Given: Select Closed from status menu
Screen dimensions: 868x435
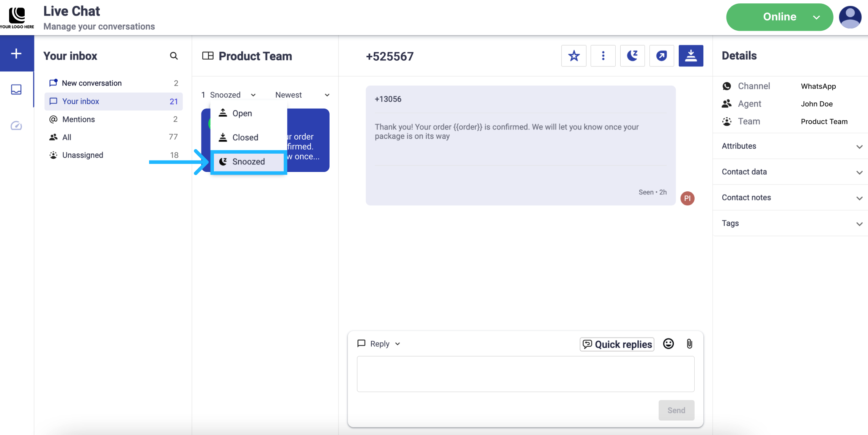Looking at the screenshot, I should tap(245, 137).
